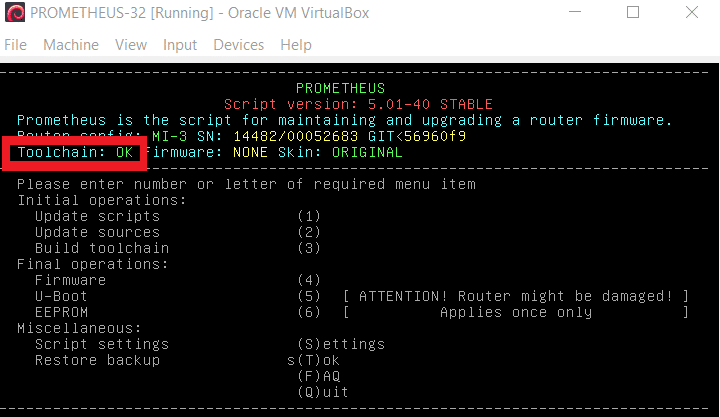Click the Restore backup entry

click(x=97, y=360)
